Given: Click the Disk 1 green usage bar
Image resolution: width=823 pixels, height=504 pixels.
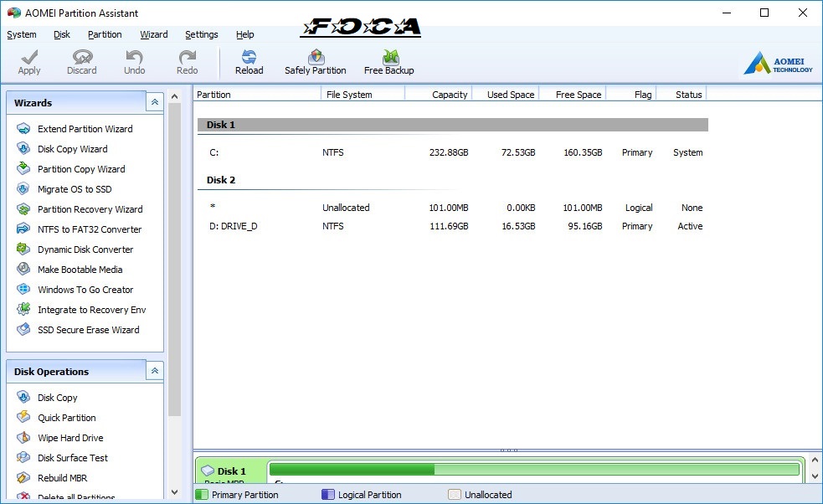Looking at the screenshot, I should coord(534,469).
